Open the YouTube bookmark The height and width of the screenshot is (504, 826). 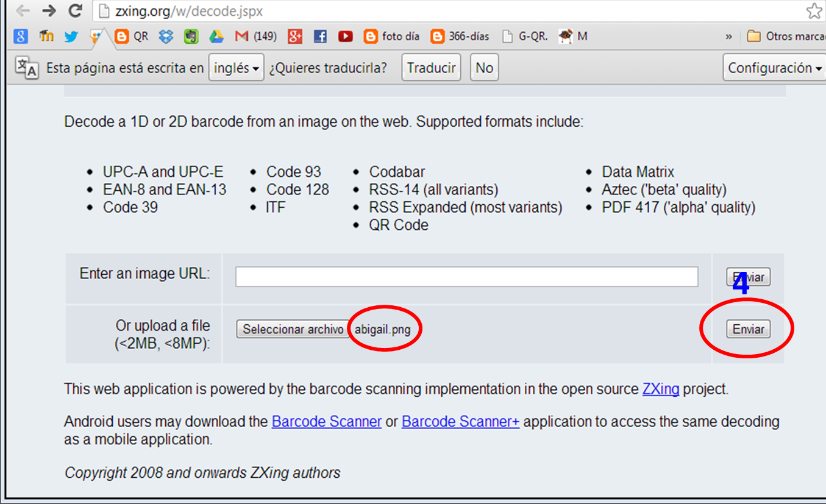(x=346, y=37)
